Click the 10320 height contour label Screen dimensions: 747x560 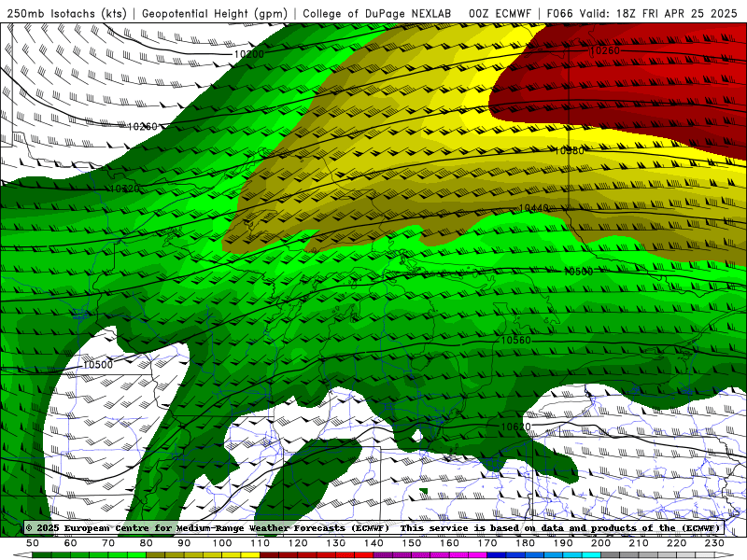(125, 189)
